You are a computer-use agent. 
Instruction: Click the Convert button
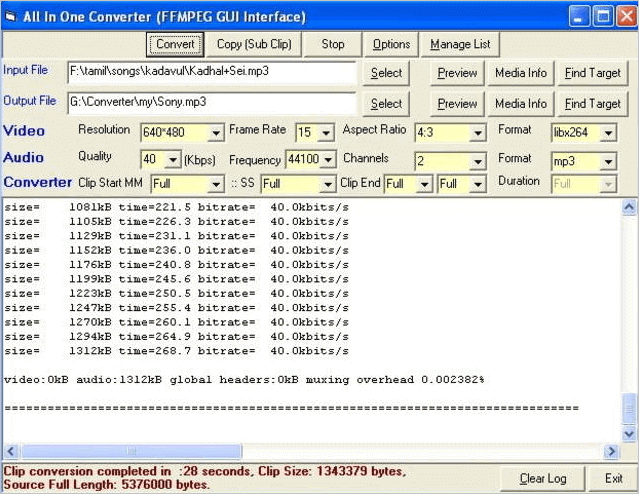pos(176,44)
